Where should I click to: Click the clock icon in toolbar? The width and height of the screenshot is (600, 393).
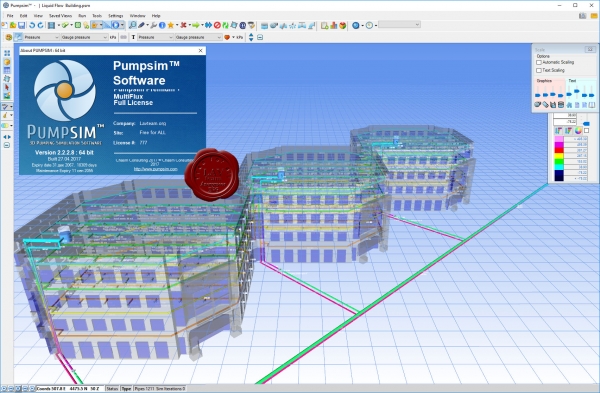(x=369, y=25)
